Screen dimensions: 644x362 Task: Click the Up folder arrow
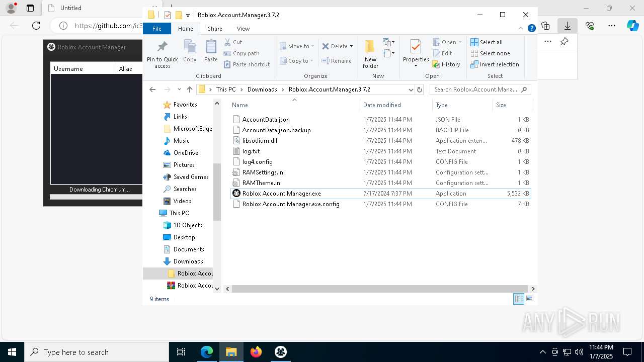coord(189,89)
